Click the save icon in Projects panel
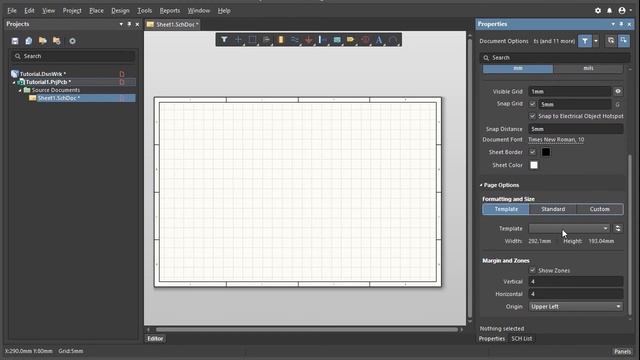Image resolution: width=640 pixels, height=360 pixels. pos(15,41)
